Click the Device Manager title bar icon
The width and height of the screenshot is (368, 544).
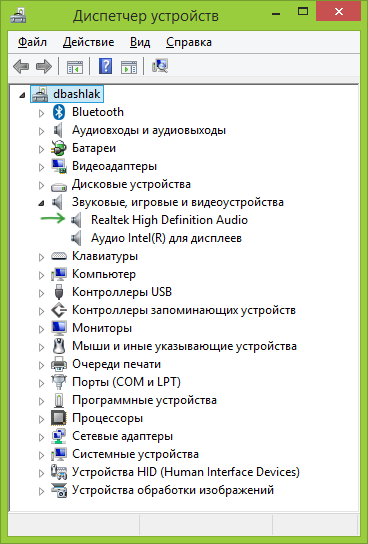[18, 16]
